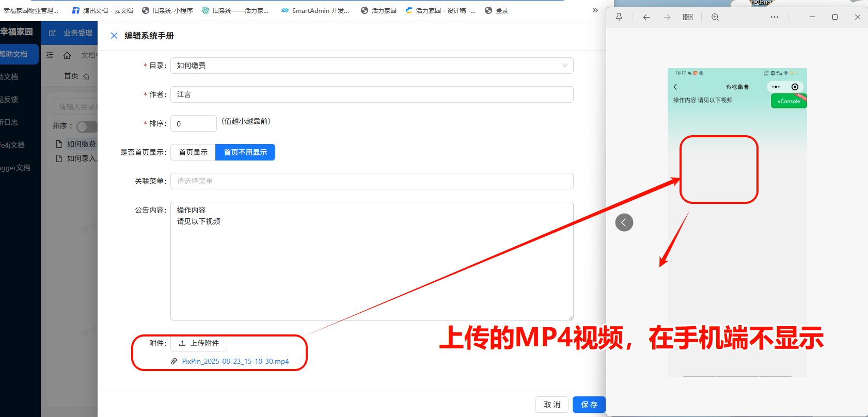The image size is (868, 417).
Task: Open the PixPin_2025-08-23_15-10-30.mp4 attachment link
Action: pos(235,361)
